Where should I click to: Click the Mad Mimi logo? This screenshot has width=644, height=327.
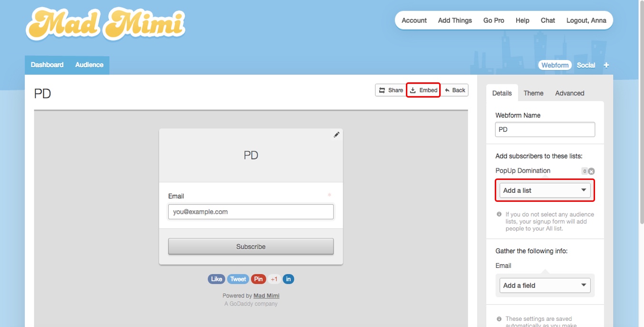(x=106, y=25)
